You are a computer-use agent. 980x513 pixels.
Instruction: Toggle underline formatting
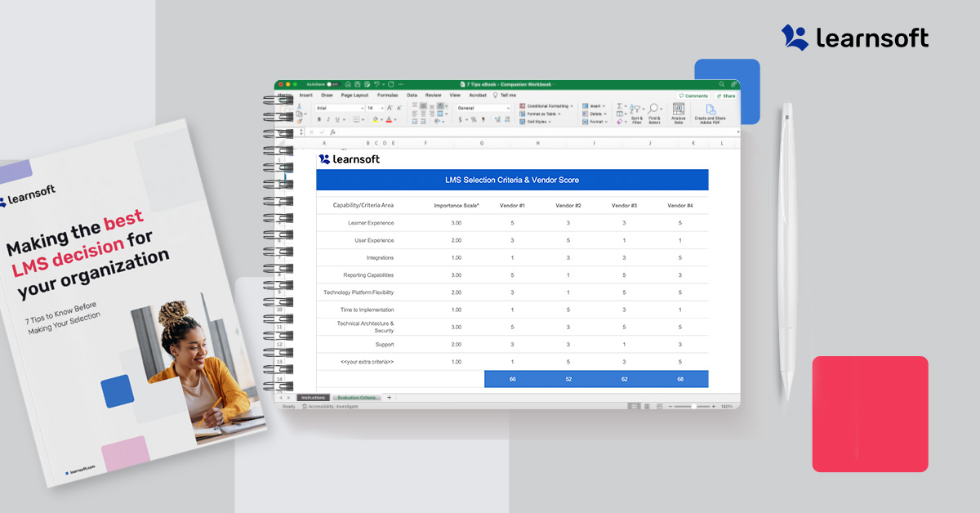point(336,119)
